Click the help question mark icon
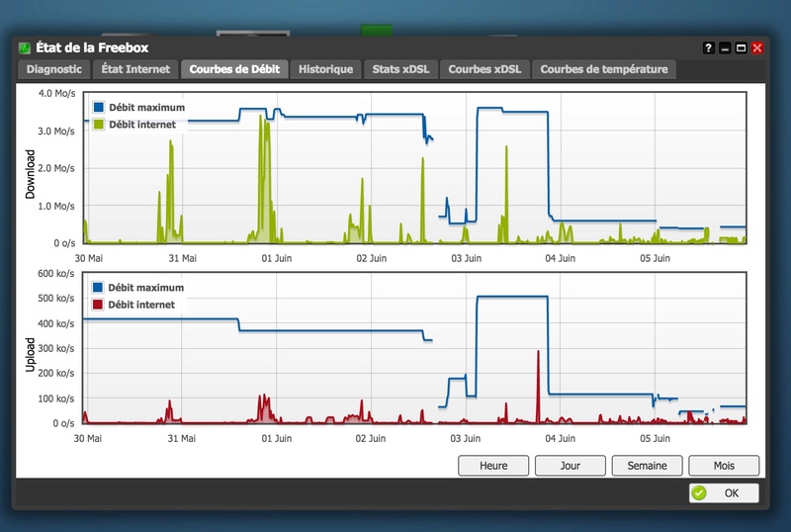This screenshot has width=791, height=532. (708, 47)
